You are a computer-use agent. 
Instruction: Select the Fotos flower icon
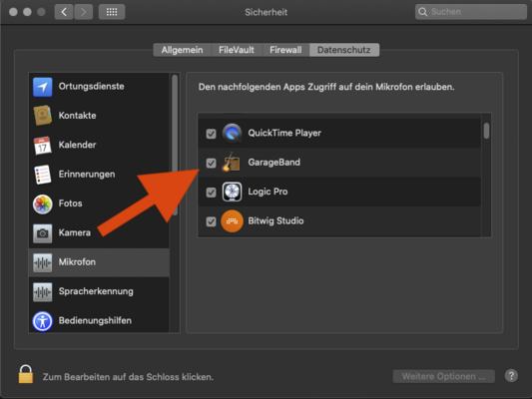pyautogui.click(x=42, y=203)
